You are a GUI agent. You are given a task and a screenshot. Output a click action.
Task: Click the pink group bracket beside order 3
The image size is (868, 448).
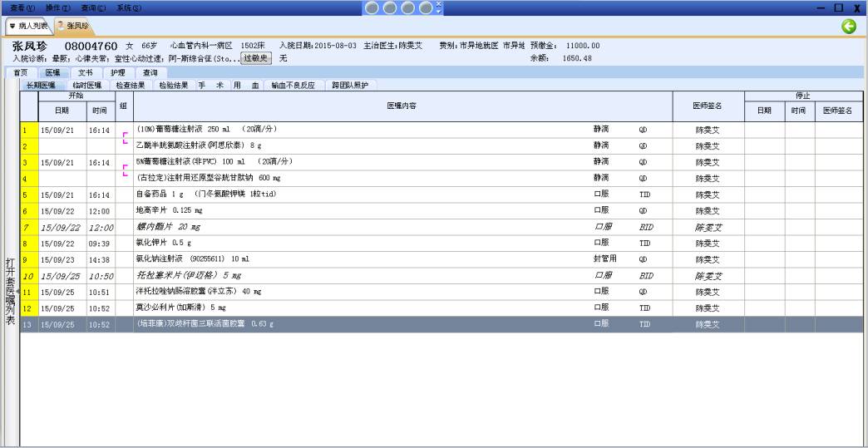(125, 169)
